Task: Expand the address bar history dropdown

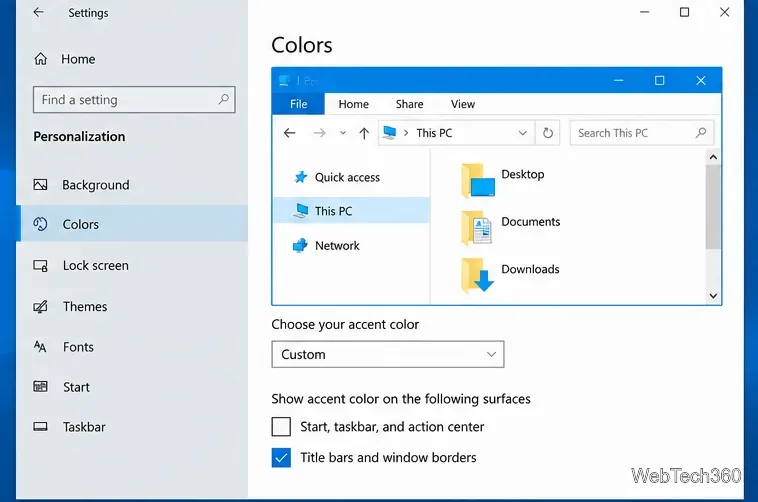Action: [523, 133]
